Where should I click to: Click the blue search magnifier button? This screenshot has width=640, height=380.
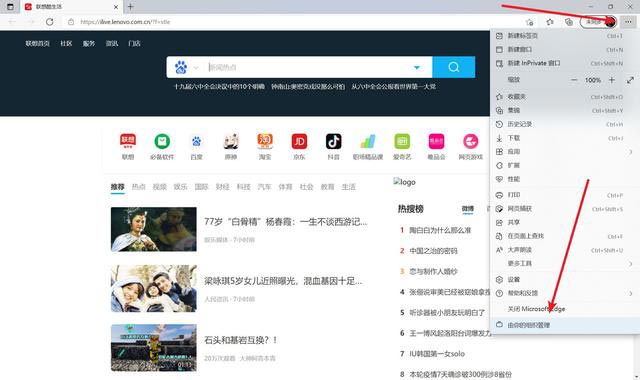pyautogui.click(x=453, y=67)
